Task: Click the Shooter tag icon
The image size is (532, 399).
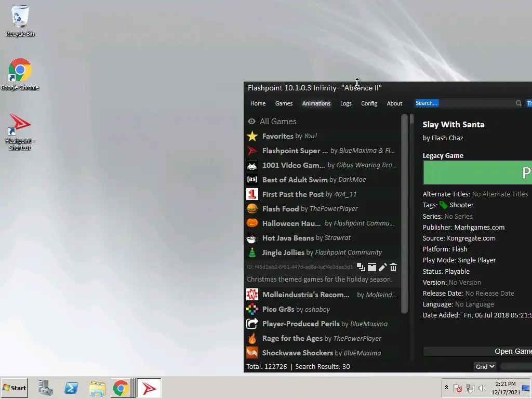Action: point(443,205)
